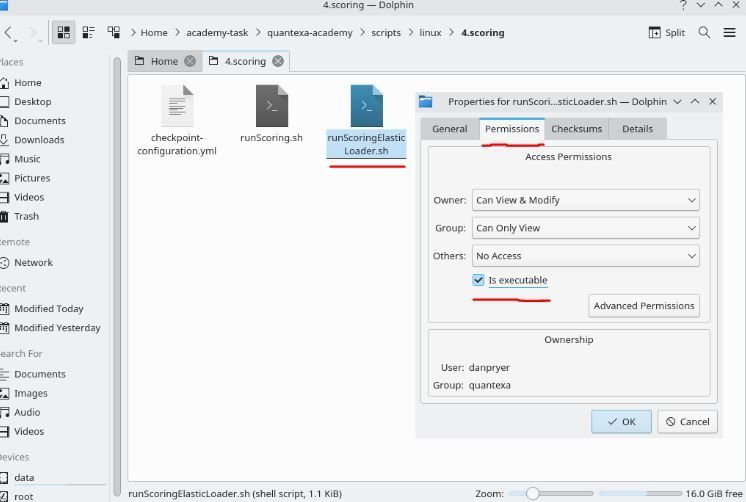Open the General tab in Properties

[450, 128]
